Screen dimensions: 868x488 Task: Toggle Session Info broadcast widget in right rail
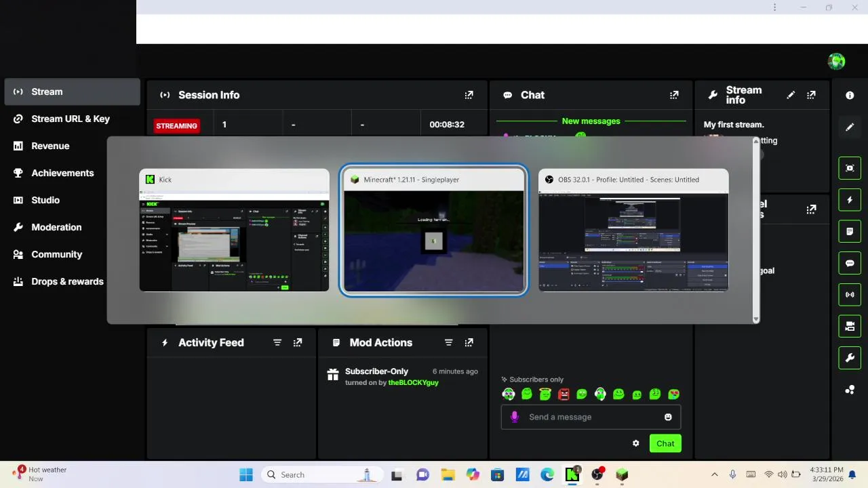tap(850, 295)
